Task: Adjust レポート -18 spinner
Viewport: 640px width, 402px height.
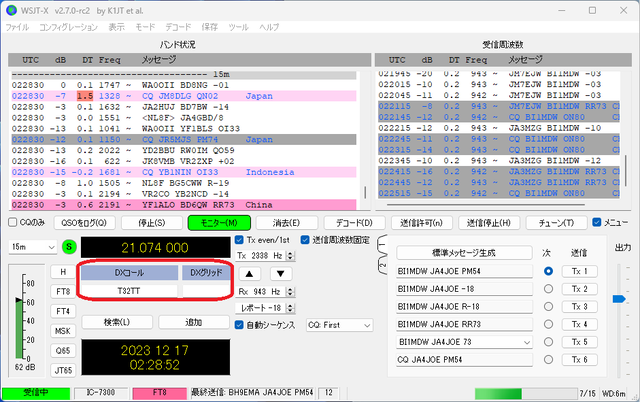Action: pos(290,308)
